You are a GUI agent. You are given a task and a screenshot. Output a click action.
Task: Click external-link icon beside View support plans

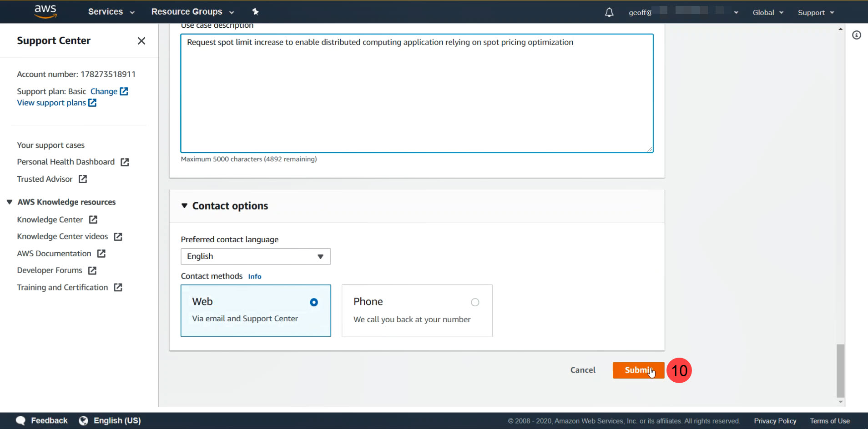tap(92, 103)
